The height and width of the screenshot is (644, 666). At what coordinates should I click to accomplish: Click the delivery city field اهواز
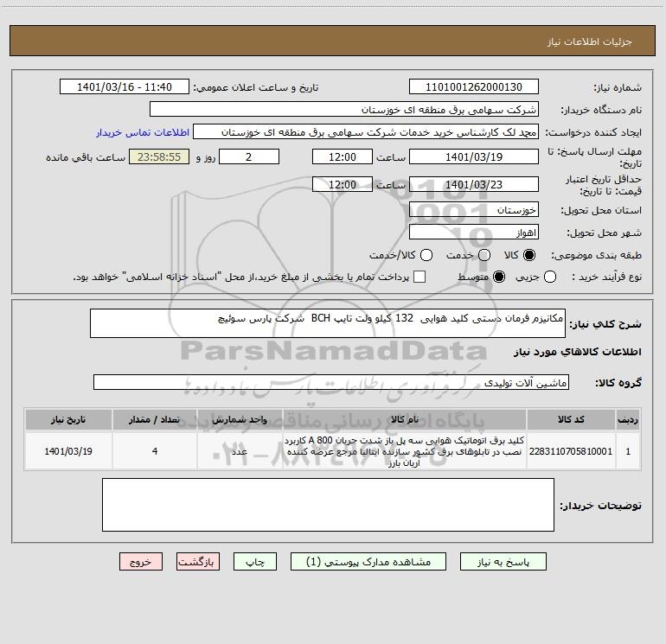click(474, 232)
